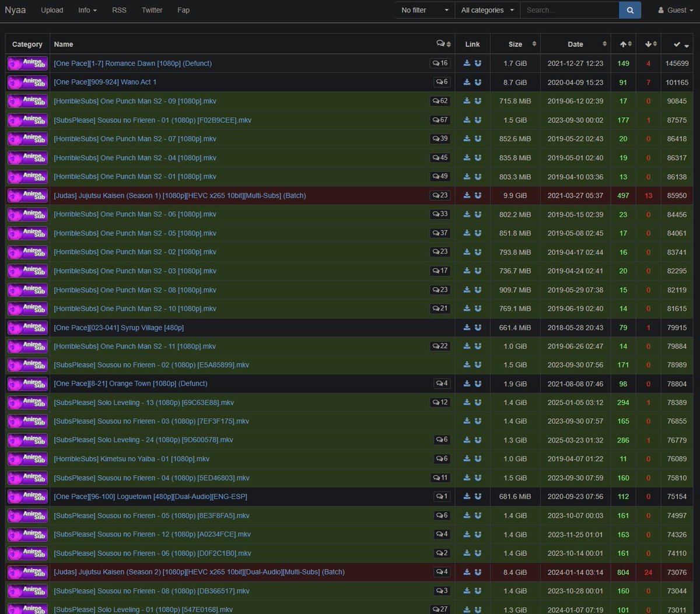Open One Punch Man S2 - 10 torrent page
The image size is (700, 614).
[x=135, y=308]
